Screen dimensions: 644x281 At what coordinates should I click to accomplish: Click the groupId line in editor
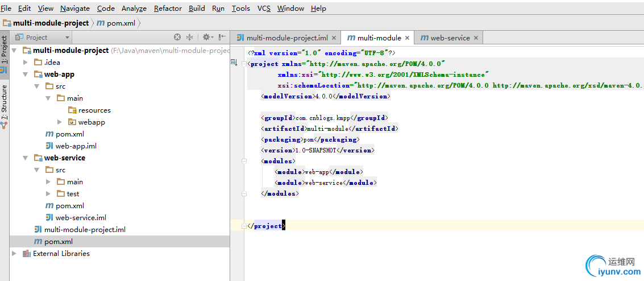325,118
